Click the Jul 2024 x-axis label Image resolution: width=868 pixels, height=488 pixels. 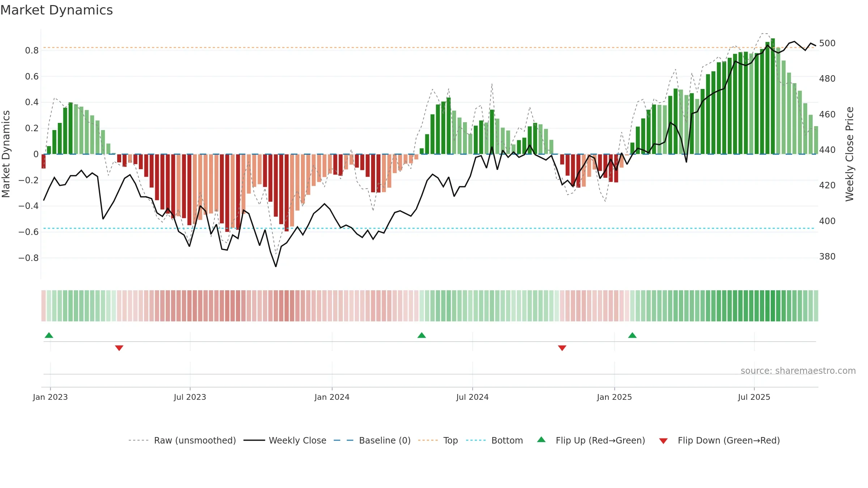pos(472,397)
